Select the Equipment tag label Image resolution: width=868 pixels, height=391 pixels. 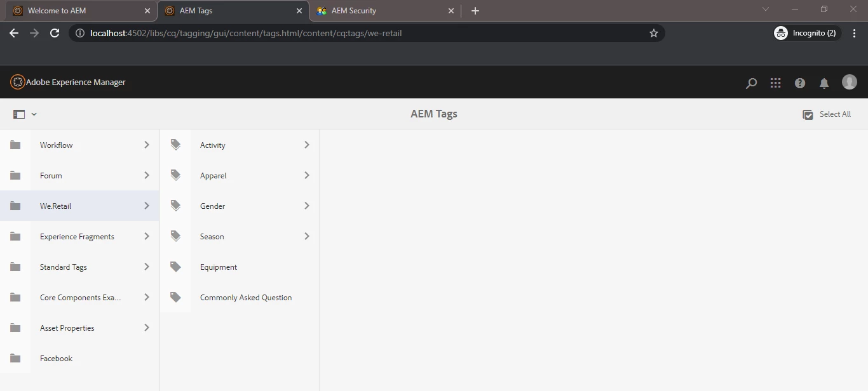(x=219, y=267)
